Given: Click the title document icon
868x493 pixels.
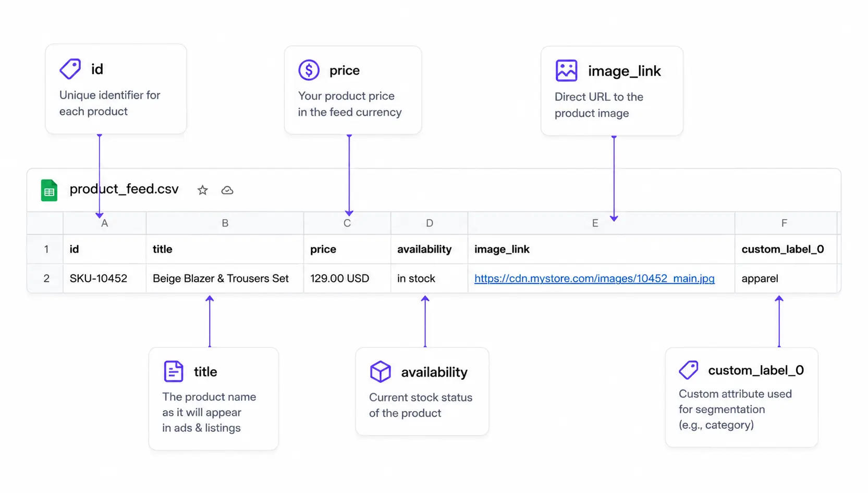Looking at the screenshot, I should 174,371.
